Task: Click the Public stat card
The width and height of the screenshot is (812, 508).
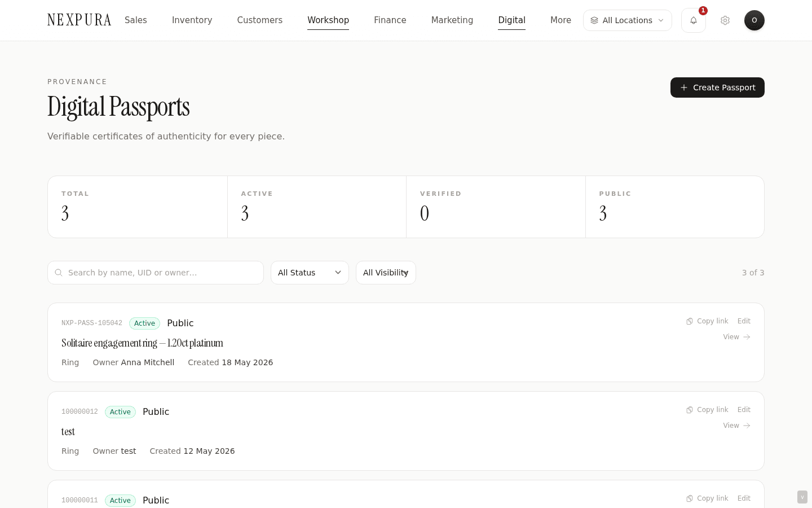Action: [x=675, y=207]
